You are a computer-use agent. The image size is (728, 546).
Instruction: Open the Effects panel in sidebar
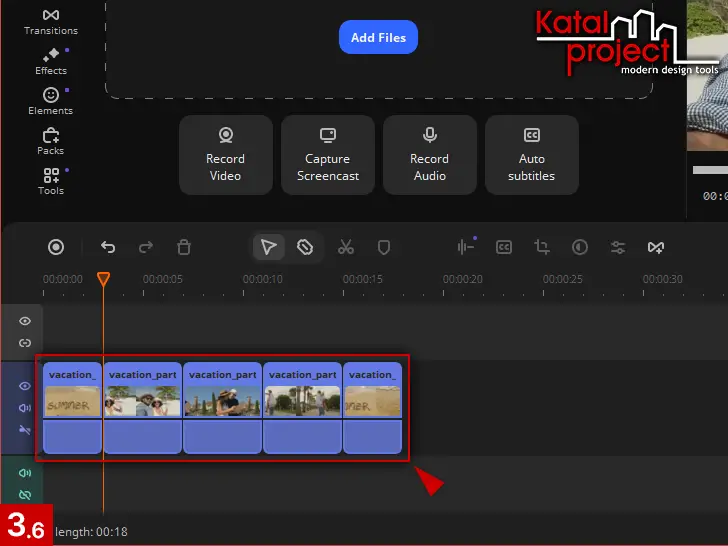tap(50, 61)
